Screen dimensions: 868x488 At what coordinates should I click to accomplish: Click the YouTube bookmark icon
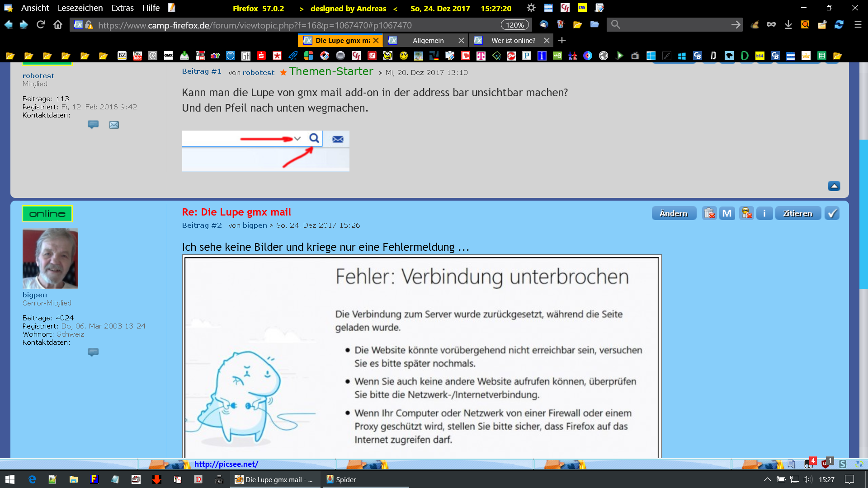pyautogui.click(x=137, y=56)
